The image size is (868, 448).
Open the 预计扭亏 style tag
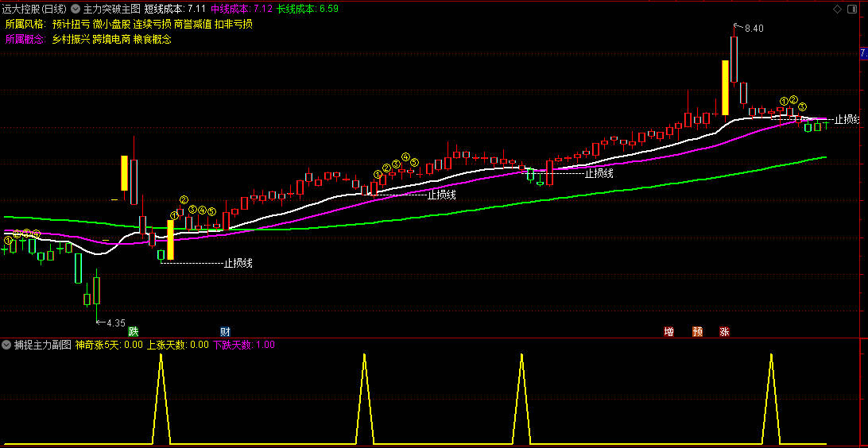71,25
